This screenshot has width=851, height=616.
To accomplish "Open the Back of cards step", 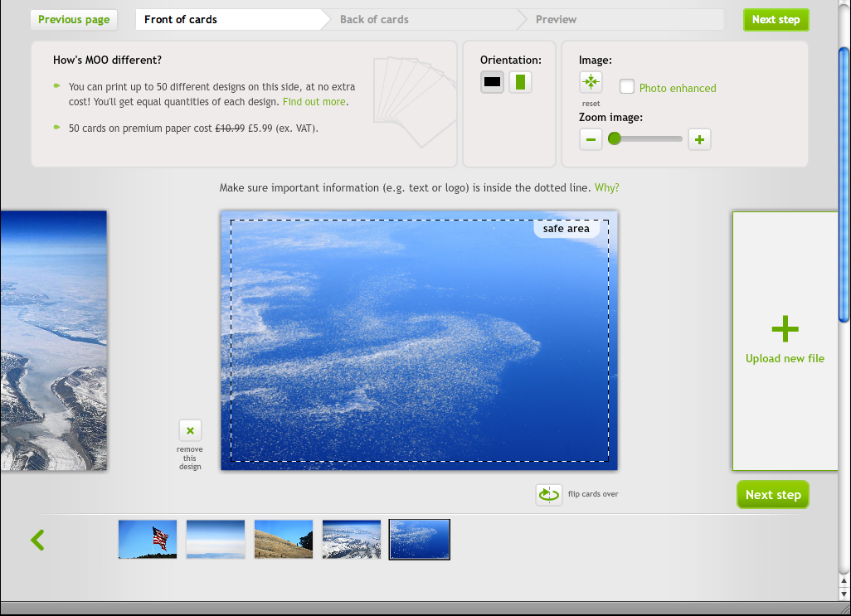I will 374,19.
